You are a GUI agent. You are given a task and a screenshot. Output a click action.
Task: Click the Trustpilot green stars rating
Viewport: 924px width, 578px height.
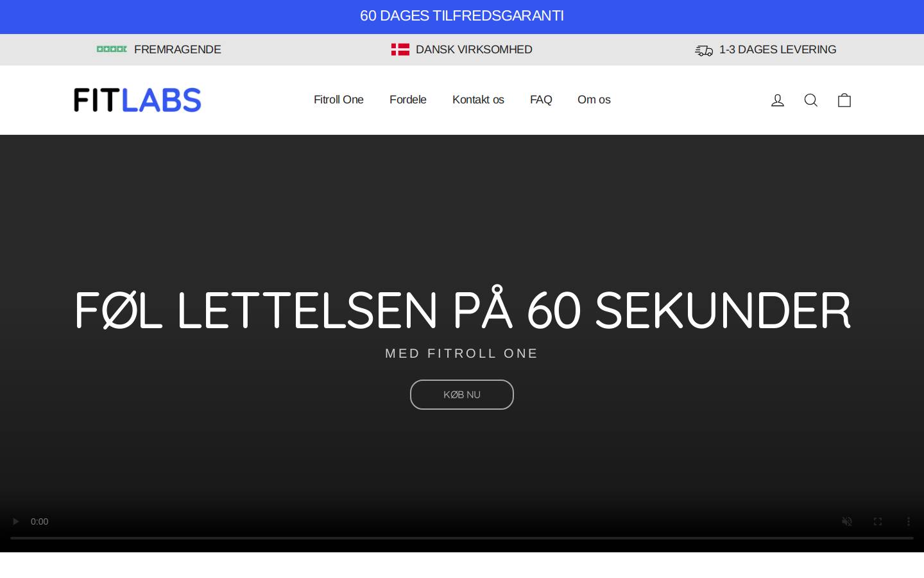tap(112, 49)
